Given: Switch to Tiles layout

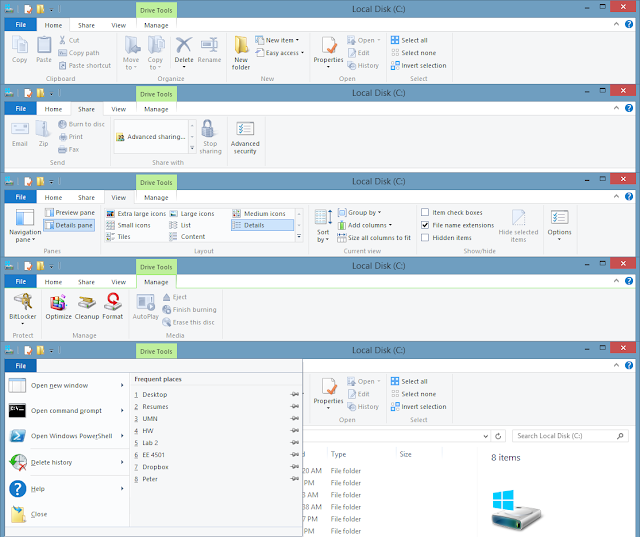Looking at the screenshot, I should pos(118,237).
